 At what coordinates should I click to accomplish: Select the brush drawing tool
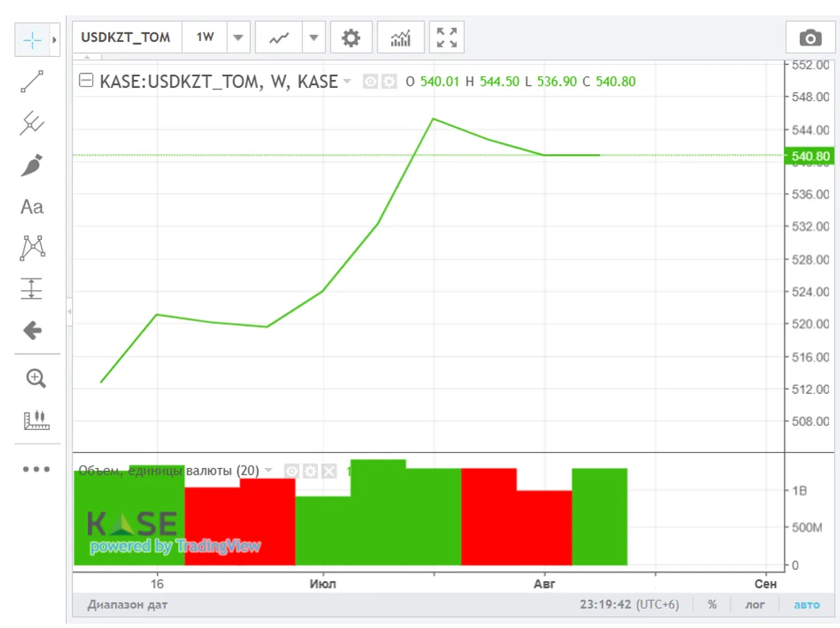tap(32, 166)
